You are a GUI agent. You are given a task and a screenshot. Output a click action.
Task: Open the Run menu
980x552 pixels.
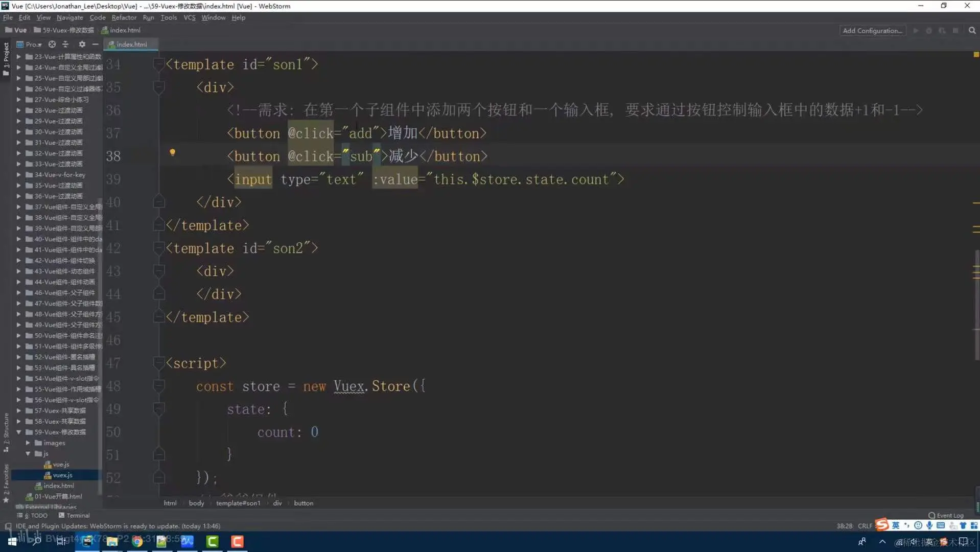coord(148,17)
